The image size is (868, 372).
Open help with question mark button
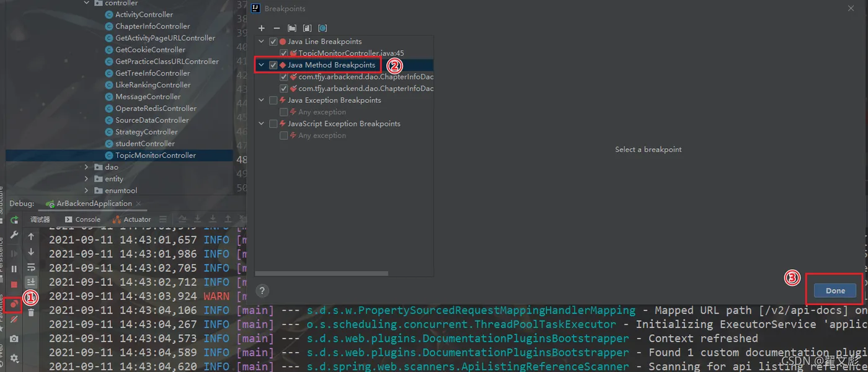point(262,291)
